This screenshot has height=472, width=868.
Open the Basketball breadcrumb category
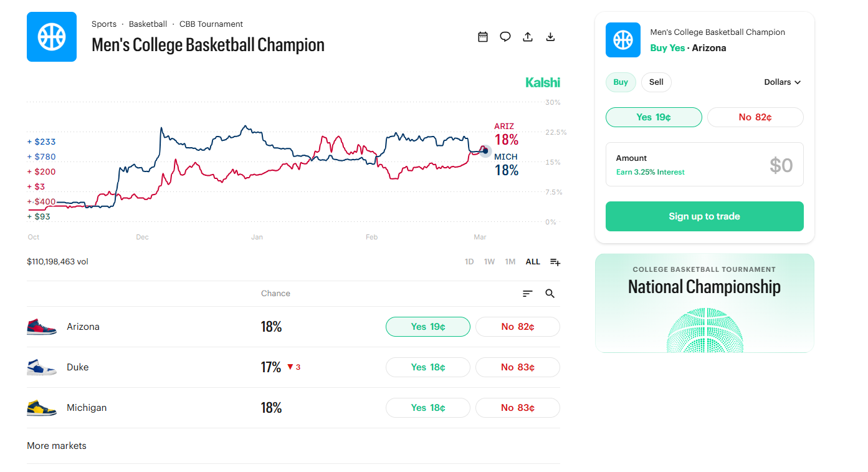click(148, 24)
